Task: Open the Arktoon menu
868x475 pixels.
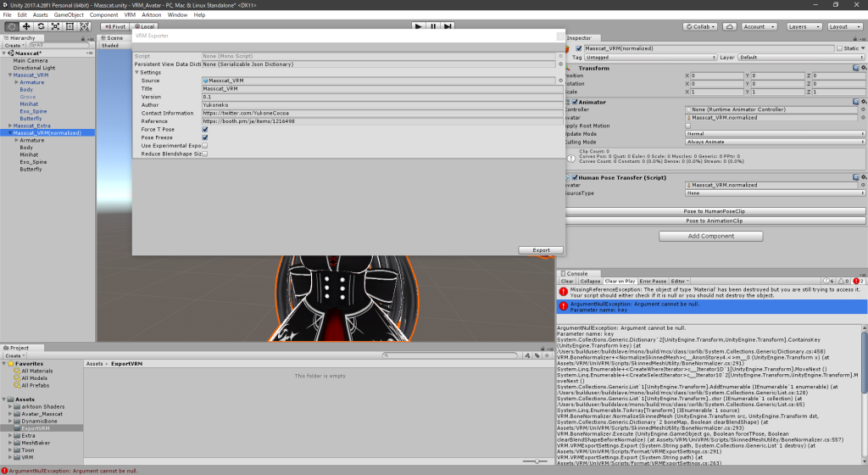Action: (151, 15)
